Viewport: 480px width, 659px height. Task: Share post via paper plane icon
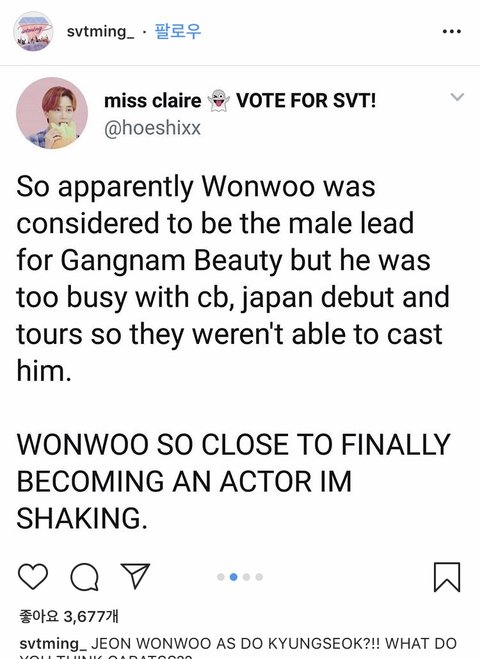tap(135, 575)
